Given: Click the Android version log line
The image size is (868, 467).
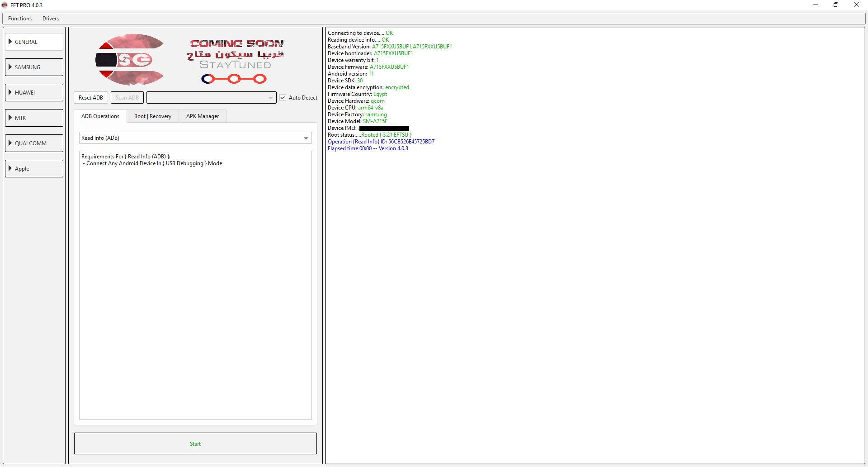Looking at the screenshot, I should pos(351,74).
